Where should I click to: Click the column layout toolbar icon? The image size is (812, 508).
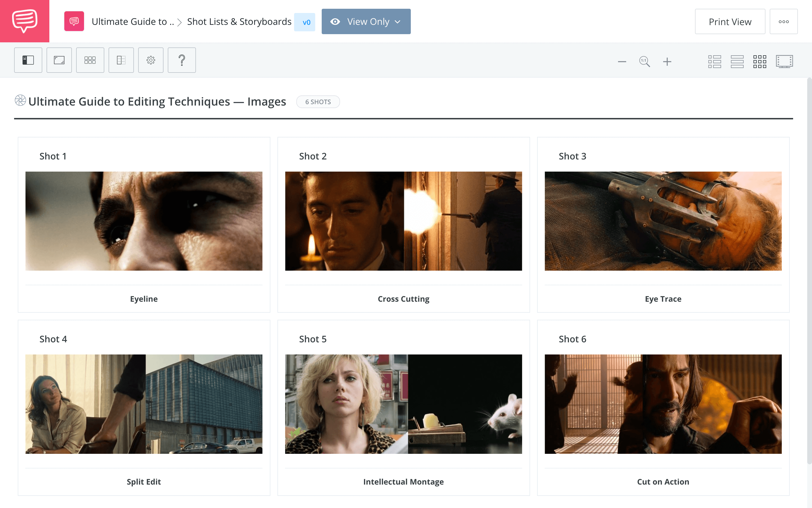click(x=121, y=60)
